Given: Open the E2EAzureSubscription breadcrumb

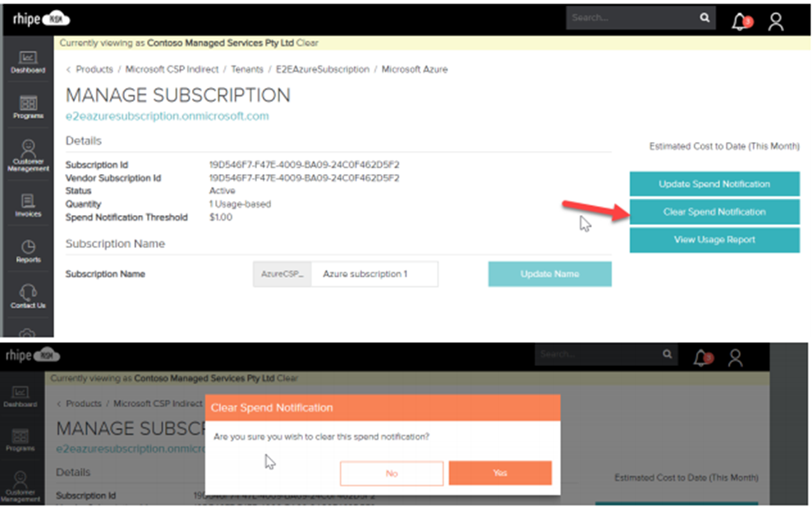Looking at the screenshot, I should coord(323,70).
